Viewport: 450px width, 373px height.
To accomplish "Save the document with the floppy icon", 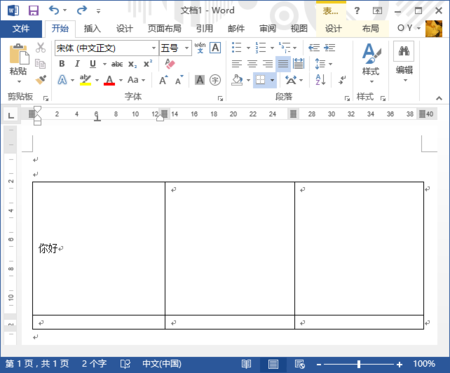I will 33,11.
